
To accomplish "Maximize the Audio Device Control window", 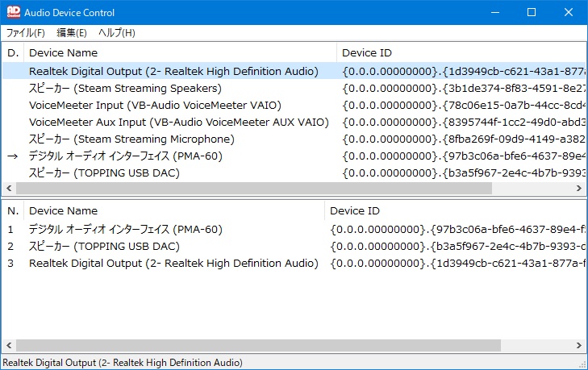I will point(532,12).
